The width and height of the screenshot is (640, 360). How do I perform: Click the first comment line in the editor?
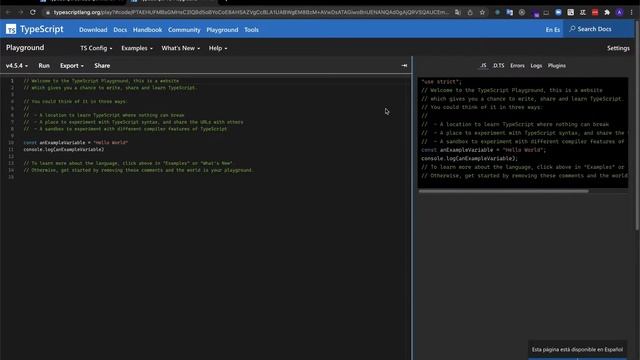pos(101,81)
